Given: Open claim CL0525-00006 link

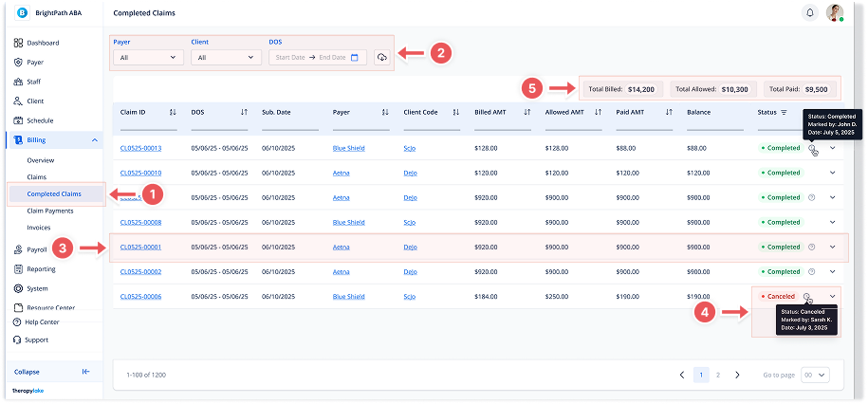Looking at the screenshot, I should point(140,296).
